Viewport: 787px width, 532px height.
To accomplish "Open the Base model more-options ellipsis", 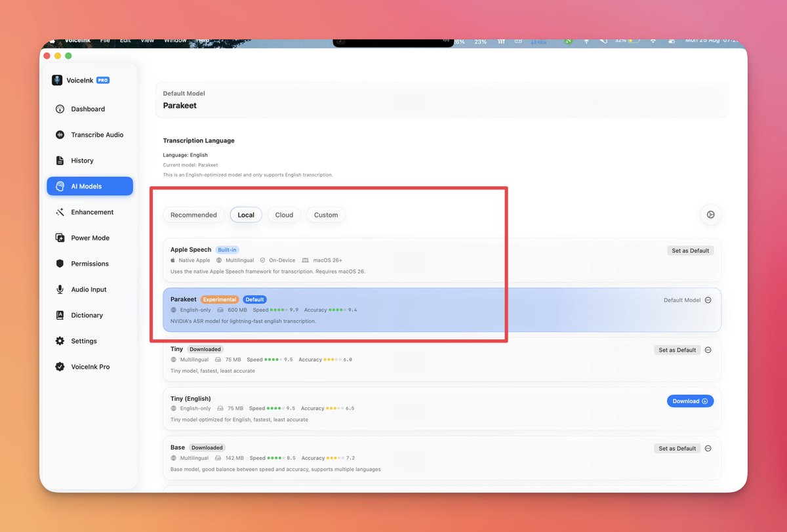I will click(x=708, y=448).
